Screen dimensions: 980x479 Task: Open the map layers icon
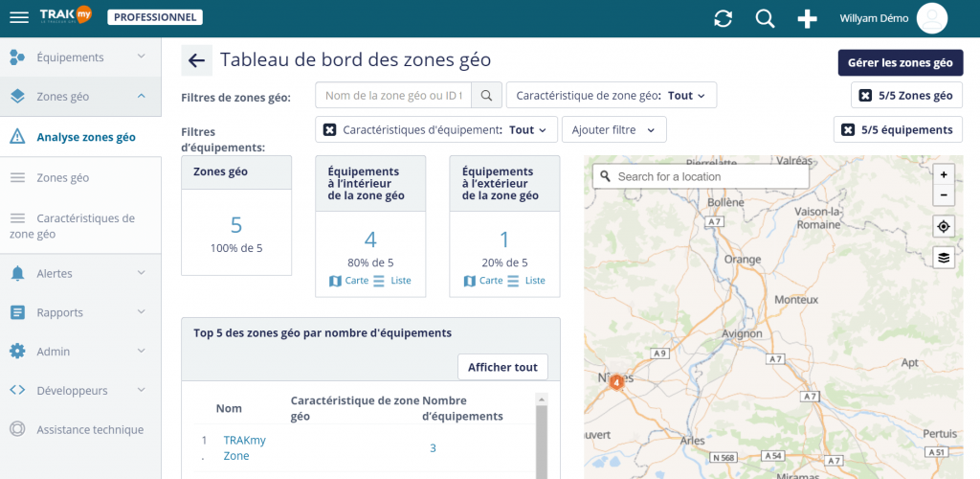944,257
